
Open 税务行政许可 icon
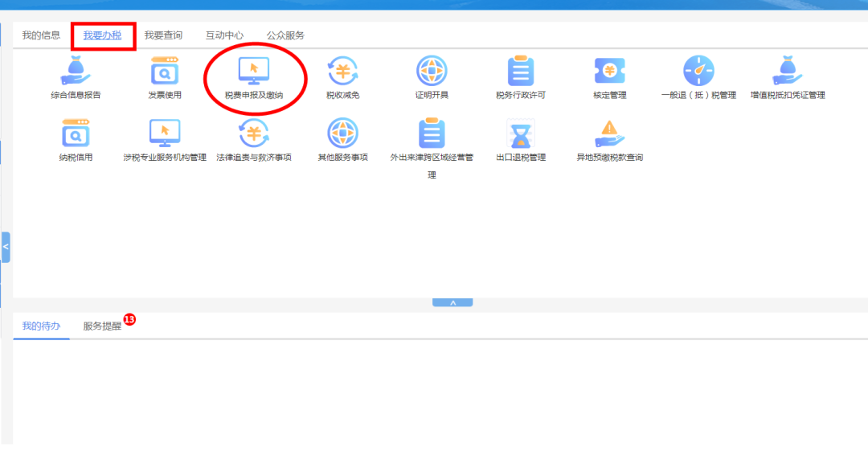tap(520, 71)
